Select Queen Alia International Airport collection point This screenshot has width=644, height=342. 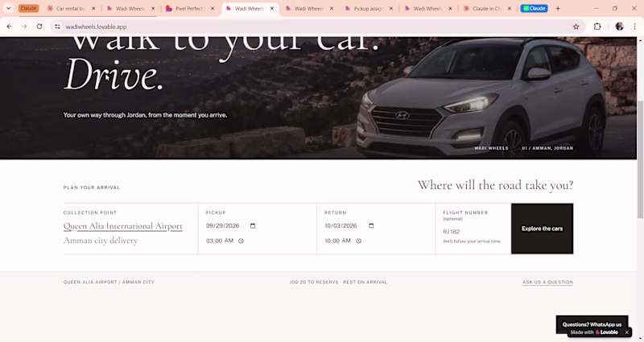tap(123, 226)
